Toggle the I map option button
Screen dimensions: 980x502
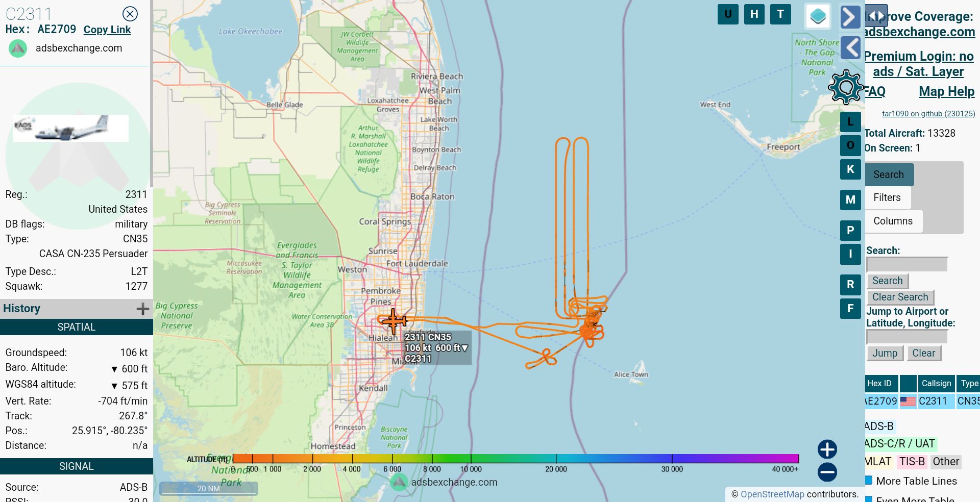tap(850, 254)
